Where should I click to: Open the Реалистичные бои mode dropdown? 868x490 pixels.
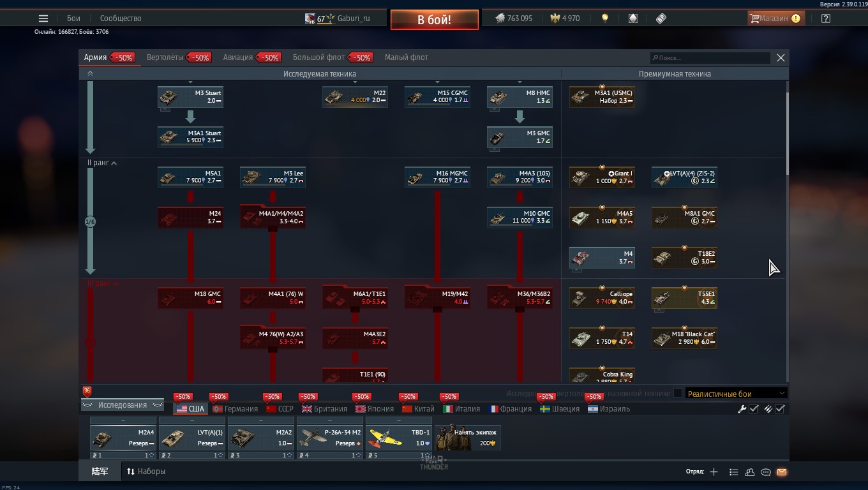click(736, 394)
